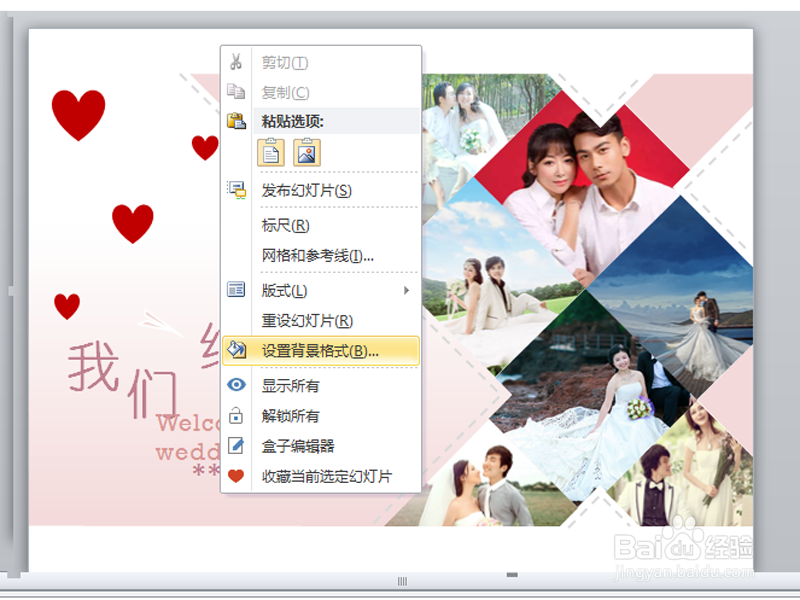Click the horizontal pane splitter grip
This screenshot has width=800, height=600.
[x=402, y=581]
